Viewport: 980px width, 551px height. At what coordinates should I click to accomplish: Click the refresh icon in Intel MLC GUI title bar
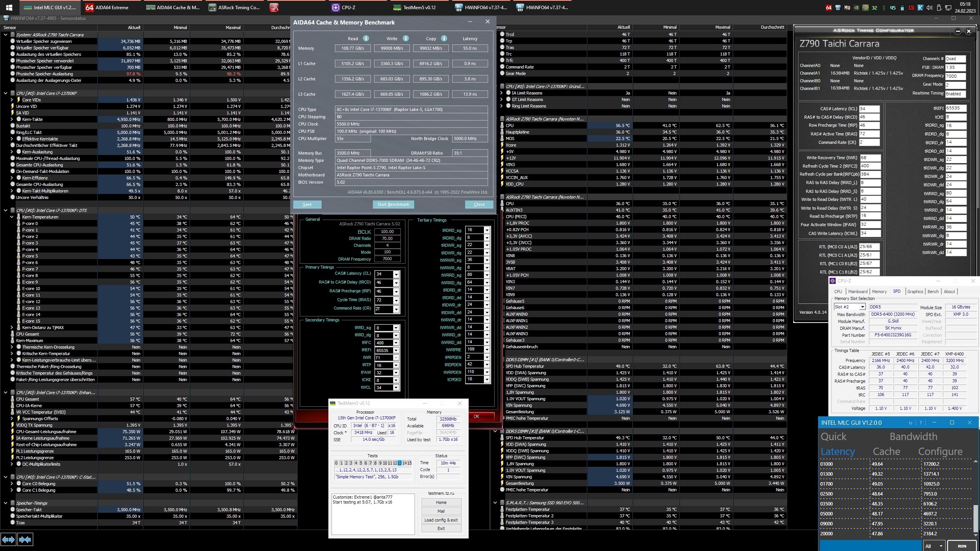910,423
